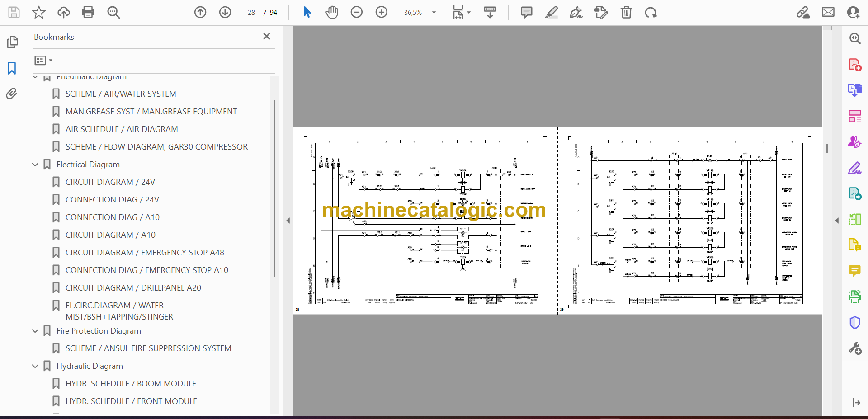Open CIRCUIT DIAGRAM / 24V bookmark
This screenshot has width=868, height=419.
coord(110,182)
